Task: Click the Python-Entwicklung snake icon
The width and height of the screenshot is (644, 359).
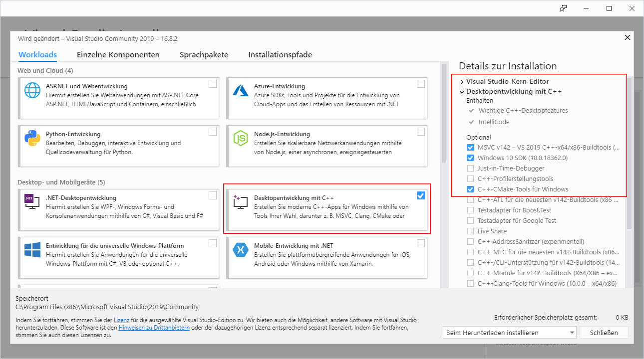Action: tap(32, 138)
